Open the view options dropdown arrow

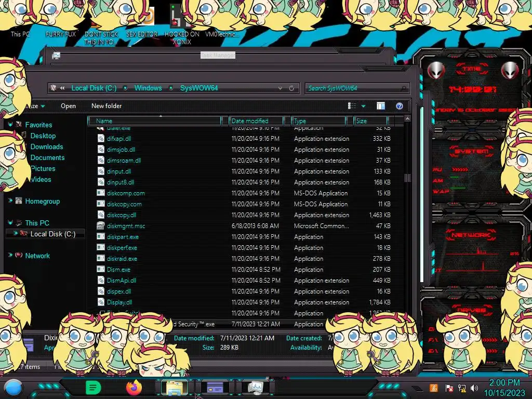[x=363, y=106]
